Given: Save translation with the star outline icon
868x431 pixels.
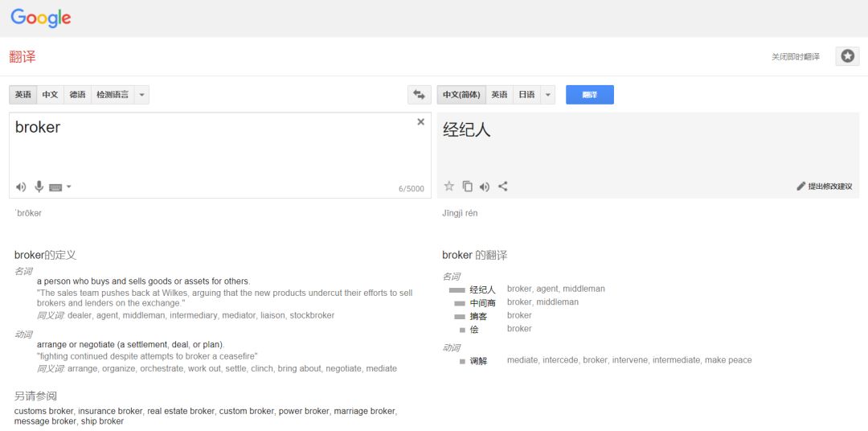Looking at the screenshot, I should [x=449, y=187].
